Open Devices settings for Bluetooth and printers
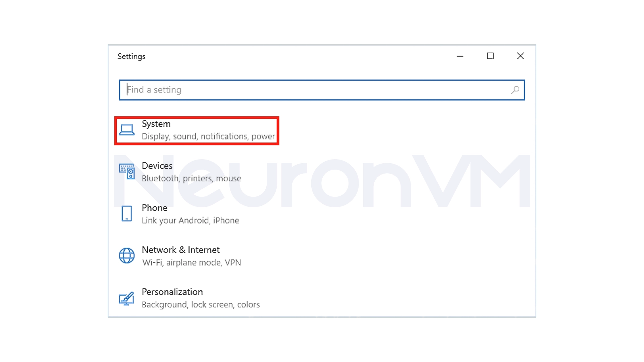This screenshot has width=644, height=362. click(x=157, y=166)
